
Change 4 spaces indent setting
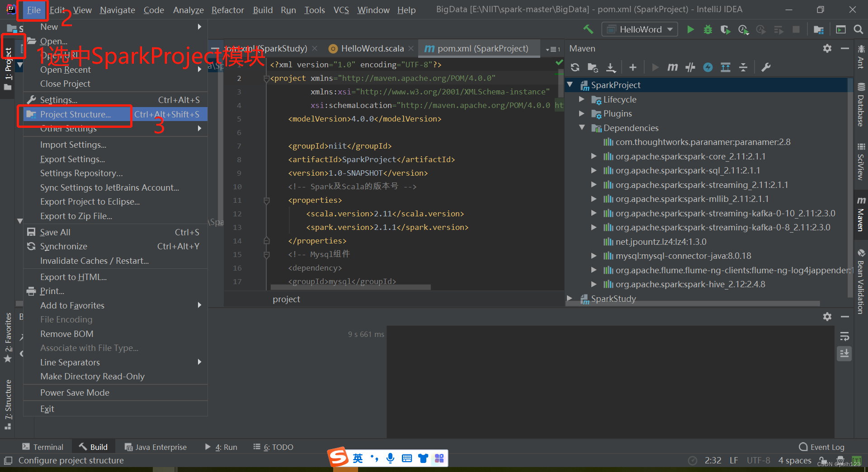click(x=795, y=460)
